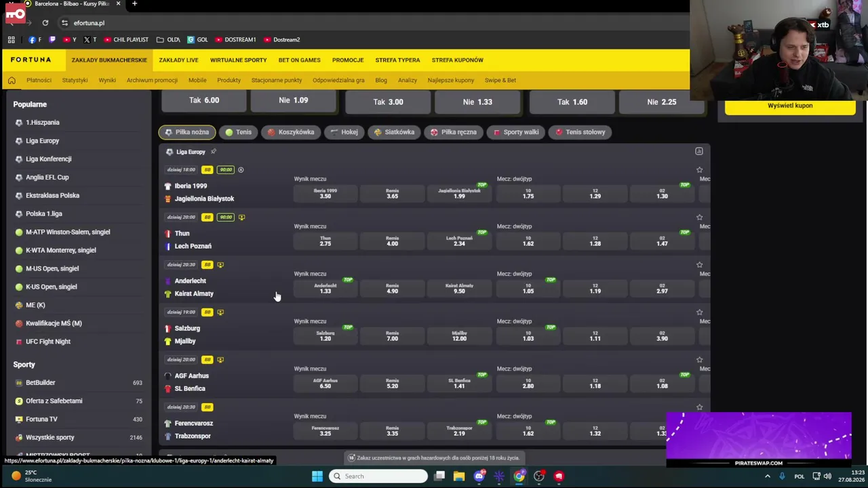Open the Strefa Kuponów tab
868x488 pixels.
coord(458,60)
